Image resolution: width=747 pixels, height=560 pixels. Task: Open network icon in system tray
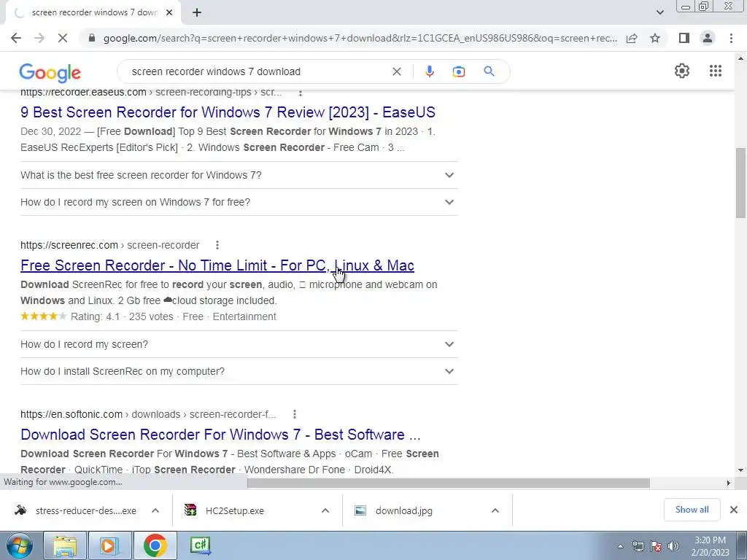click(638, 546)
